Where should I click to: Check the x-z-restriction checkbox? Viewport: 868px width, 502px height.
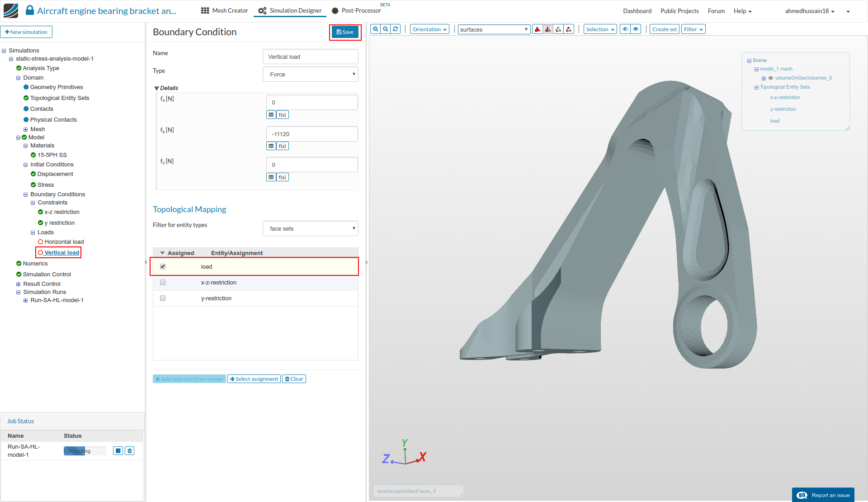point(163,283)
